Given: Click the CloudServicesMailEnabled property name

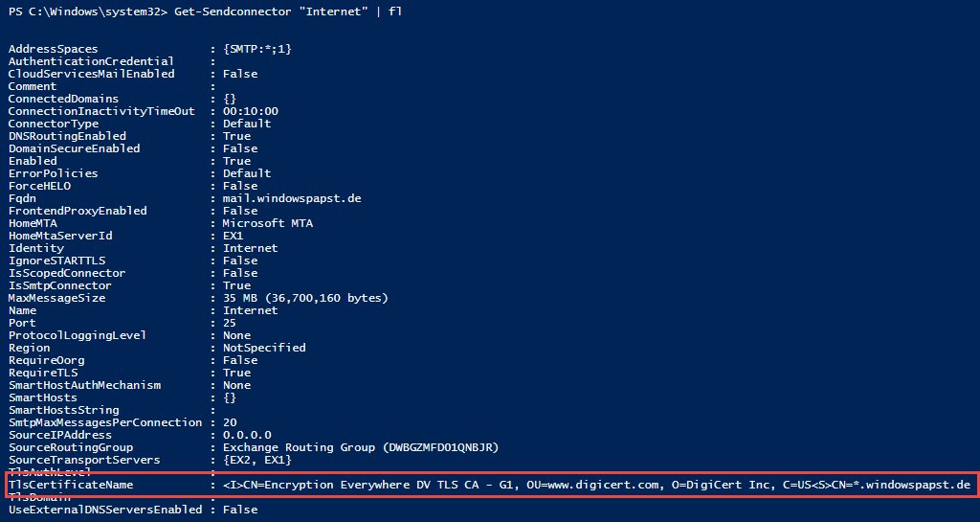Looking at the screenshot, I should click(x=91, y=74).
